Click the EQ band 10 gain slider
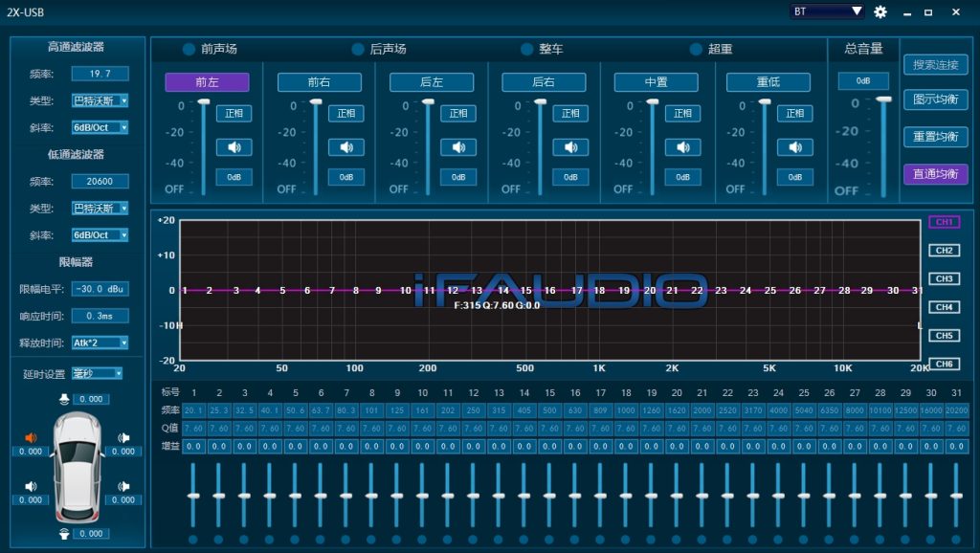The image size is (980, 553). (x=422, y=497)
